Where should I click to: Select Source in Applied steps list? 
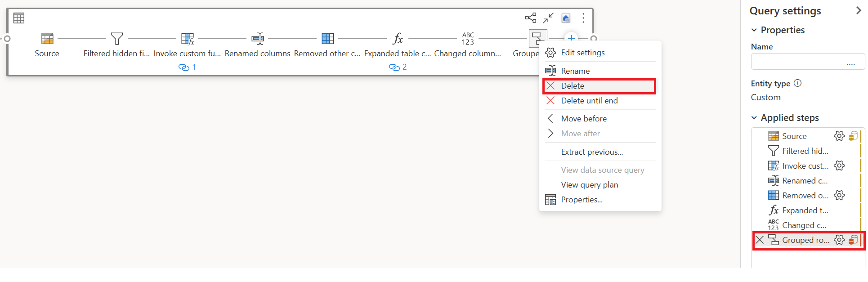(794, 136)
